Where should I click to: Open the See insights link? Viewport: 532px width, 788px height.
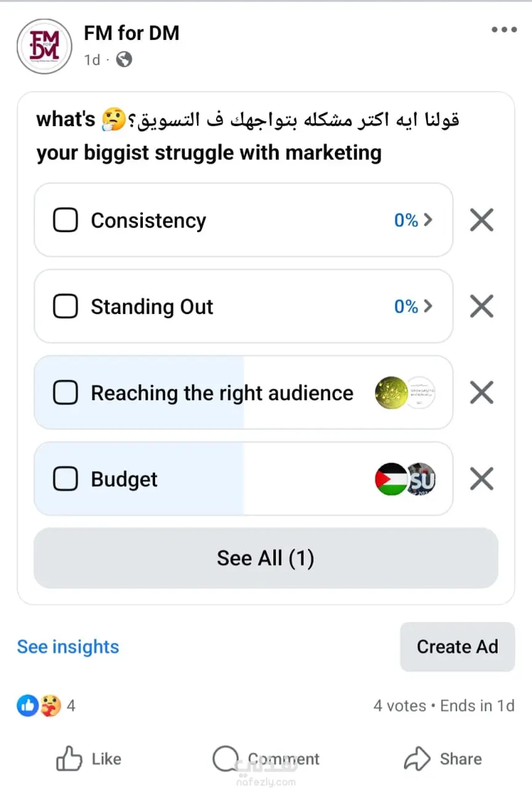pos(68,646)
